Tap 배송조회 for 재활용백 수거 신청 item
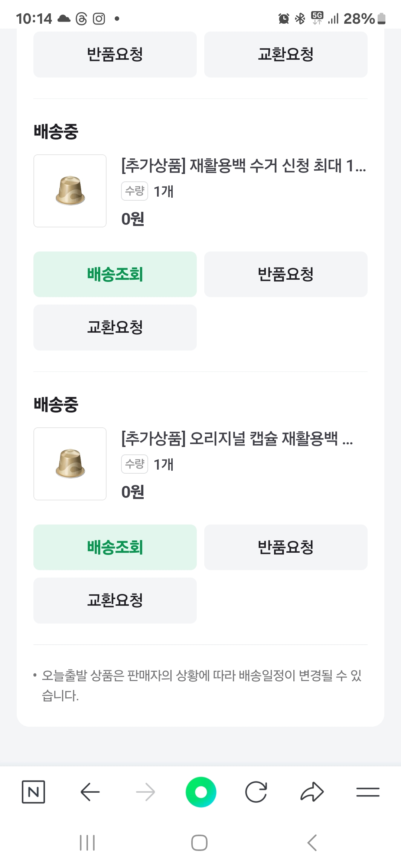This screenshot has width=401, height=868. (115, 274)
